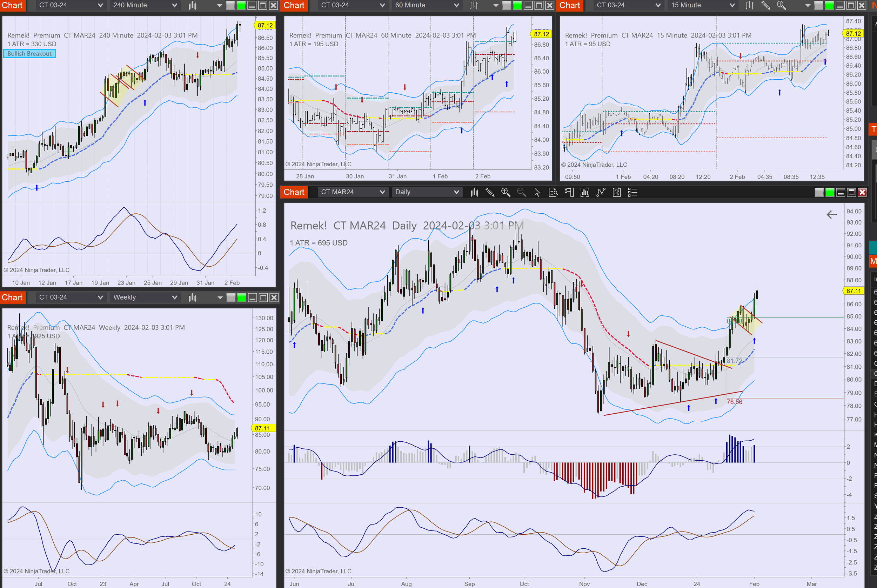Click the Bullish Breakout label button
The width and height of the screenshot is (877, 588).
pos(29,54)
